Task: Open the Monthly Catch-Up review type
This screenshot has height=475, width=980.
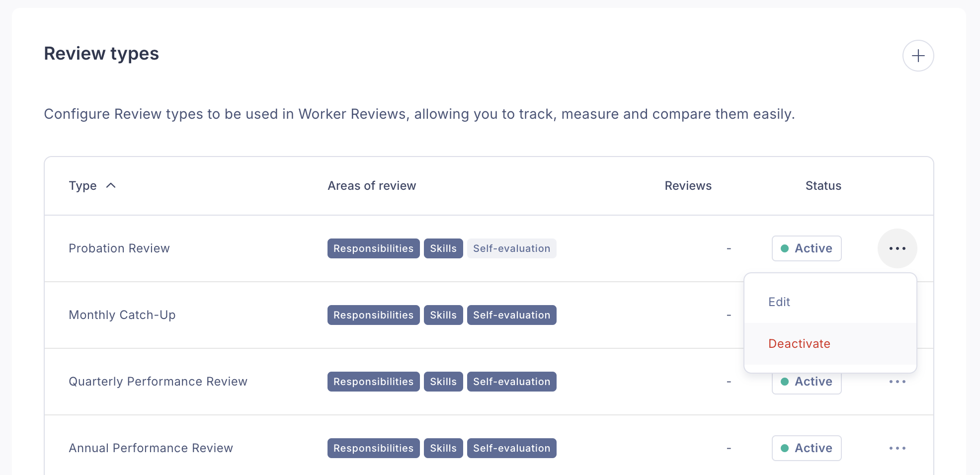Action: click(122, 315)
